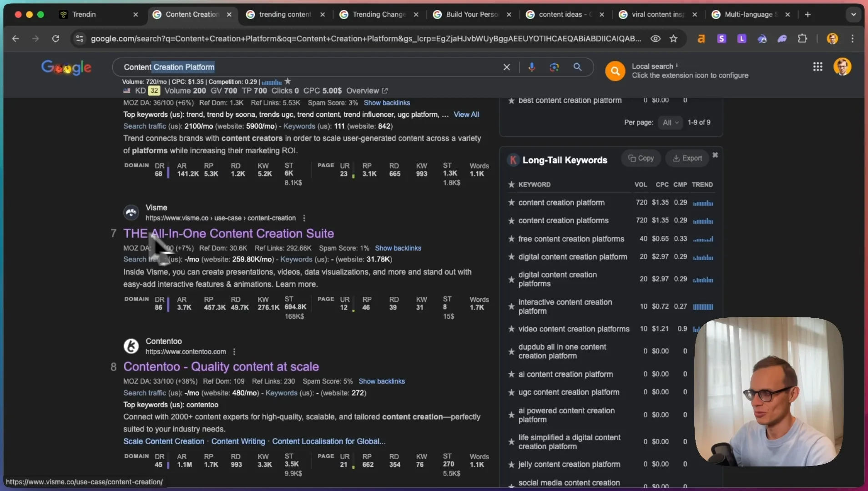Open a new tab with plus button
The width and height of the screenshot is (868, 491).
point(807,15)
